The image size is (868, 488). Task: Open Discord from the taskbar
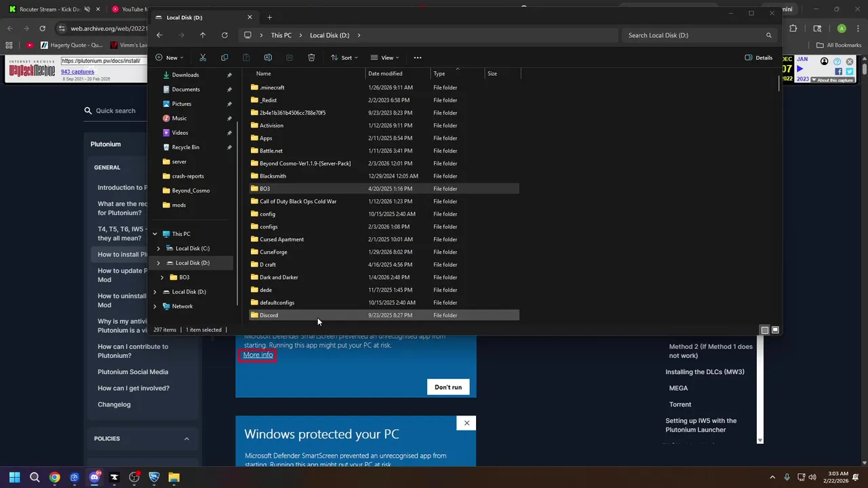(x=94, y=477)
